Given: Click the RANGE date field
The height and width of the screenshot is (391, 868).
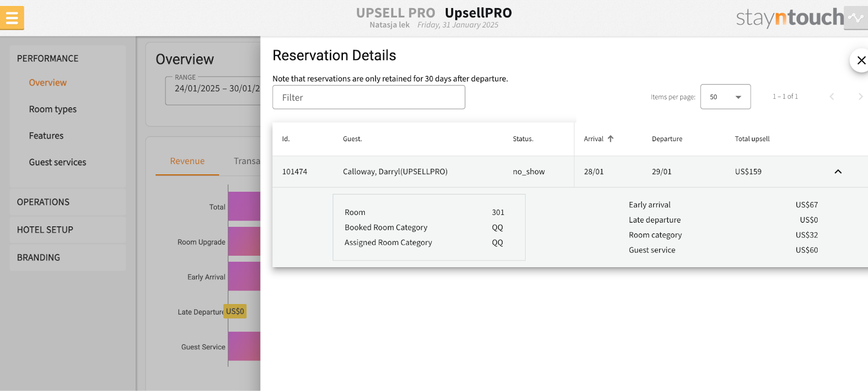Looking at the screenshot, I should (x=213, y=90).
